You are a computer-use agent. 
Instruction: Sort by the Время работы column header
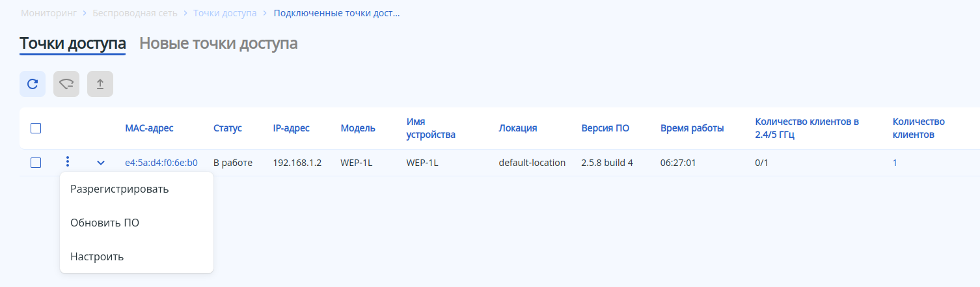(692, 128)
